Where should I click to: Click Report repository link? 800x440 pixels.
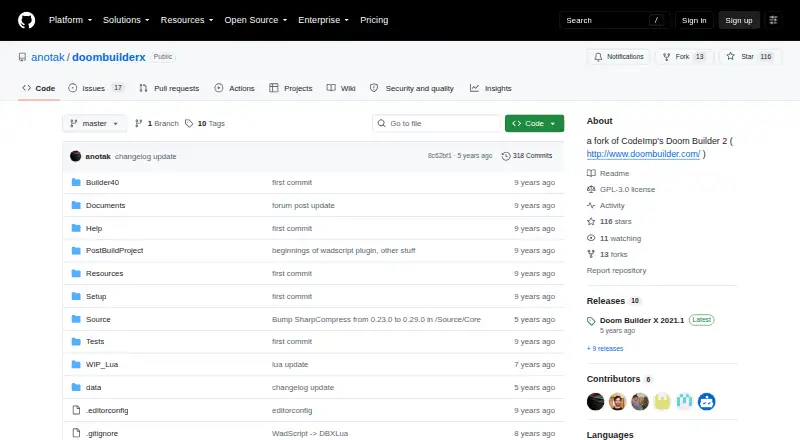coord(616,271)
